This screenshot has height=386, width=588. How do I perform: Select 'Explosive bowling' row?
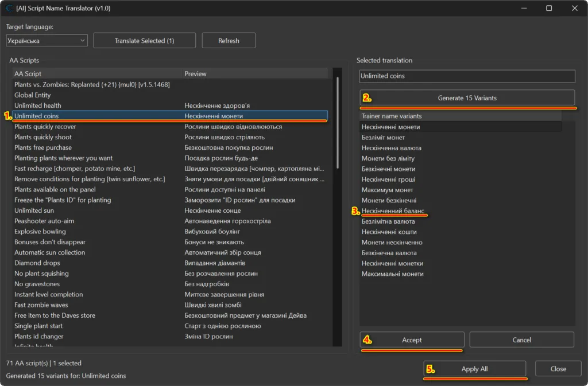point(170,231)
